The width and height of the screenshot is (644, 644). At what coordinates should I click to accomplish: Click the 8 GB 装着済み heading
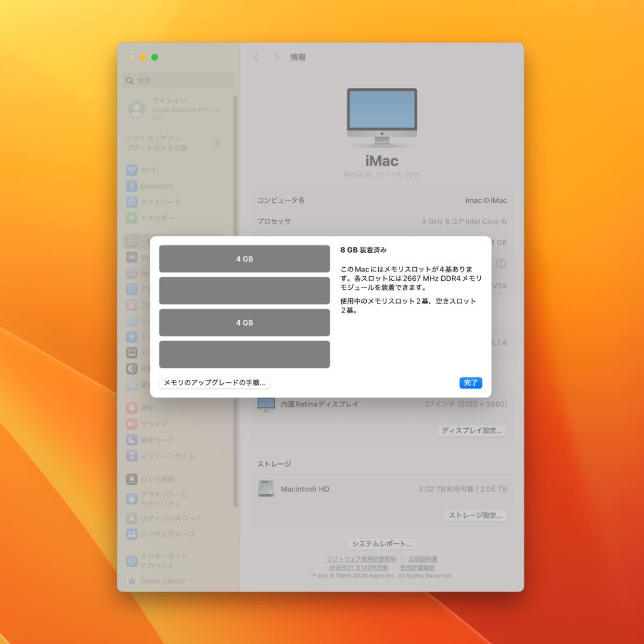pyautogui.click(x=364, y=250)
